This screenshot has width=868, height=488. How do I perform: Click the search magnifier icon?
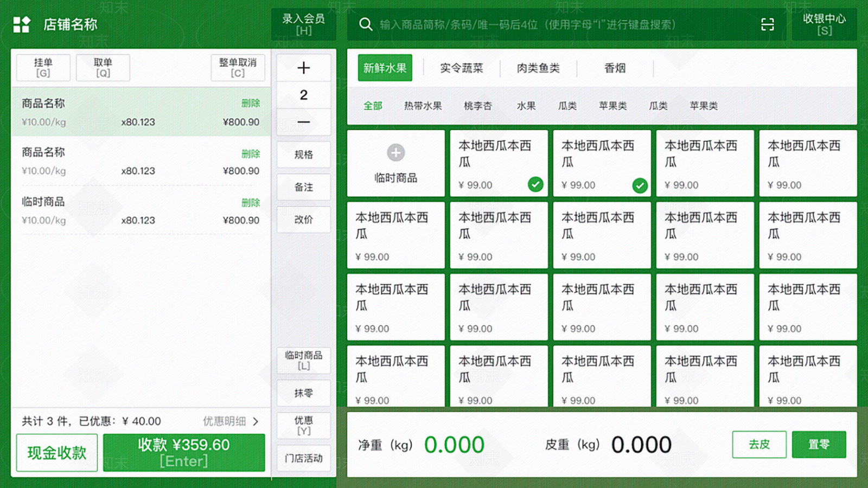point(365,24)
